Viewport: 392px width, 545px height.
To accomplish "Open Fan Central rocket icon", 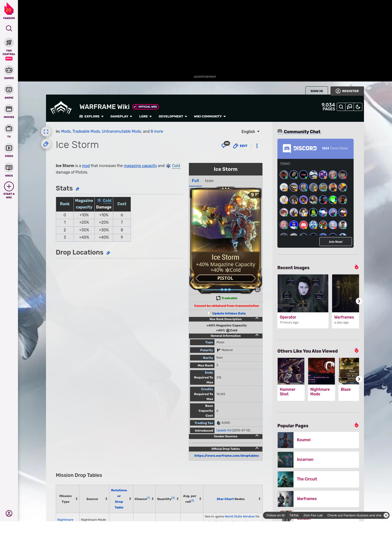I will pyautogui.click(x=9, y=43).
